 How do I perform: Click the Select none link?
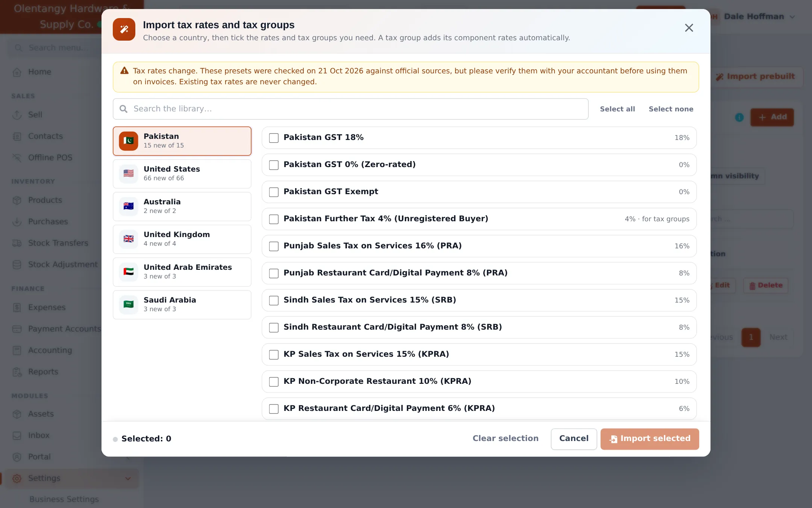click(671, 109)
